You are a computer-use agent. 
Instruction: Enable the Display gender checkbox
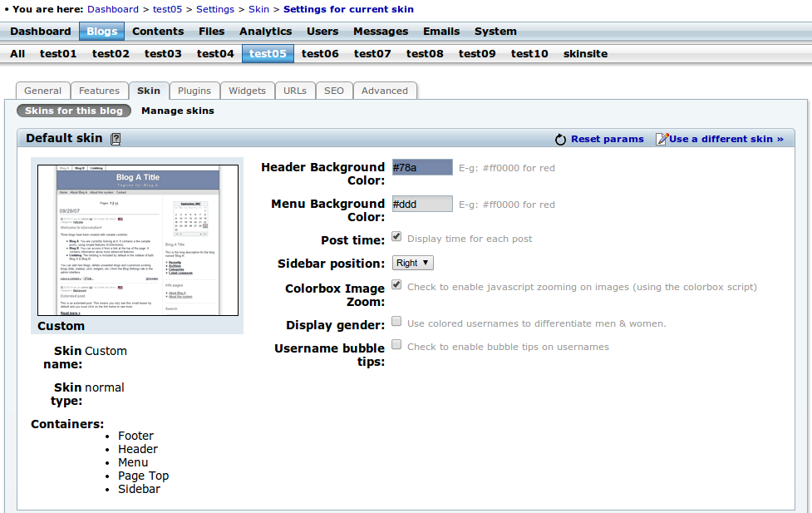[x=396, y=321]
